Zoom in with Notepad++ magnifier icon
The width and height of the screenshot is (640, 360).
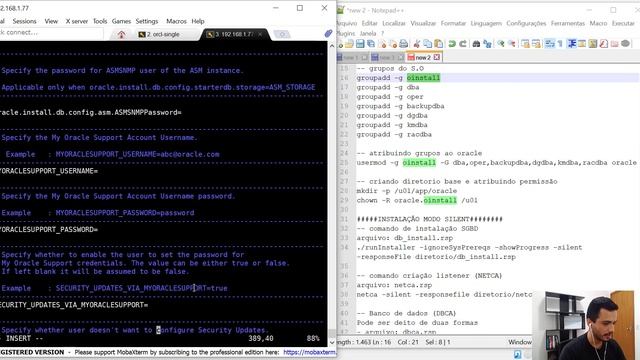500,44
